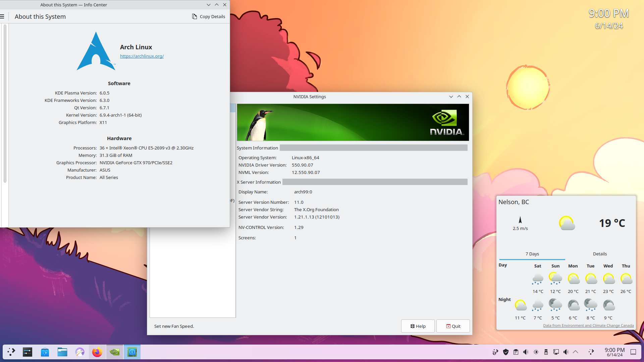Click the Intel Xeon processors value
Viewport: 644px width, 362px height.
point(146,148)
